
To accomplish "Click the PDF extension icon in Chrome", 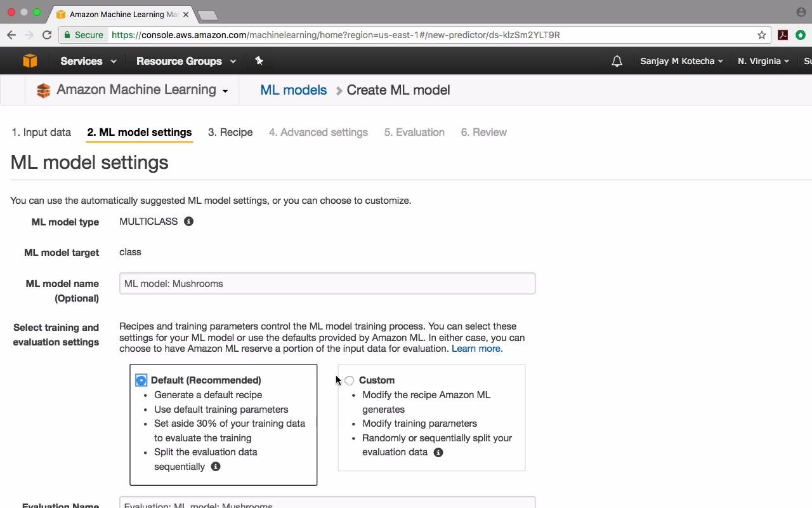I will click(783, 35).
